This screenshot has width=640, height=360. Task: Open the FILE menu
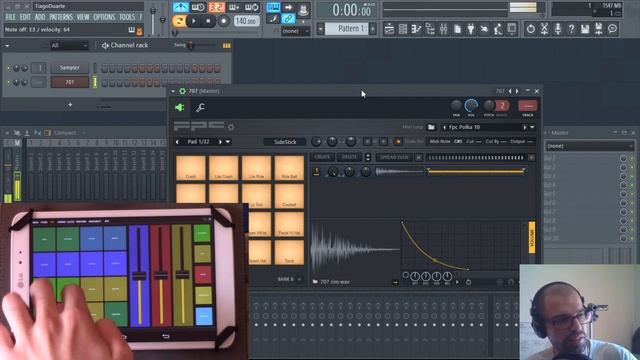(11, 17)
